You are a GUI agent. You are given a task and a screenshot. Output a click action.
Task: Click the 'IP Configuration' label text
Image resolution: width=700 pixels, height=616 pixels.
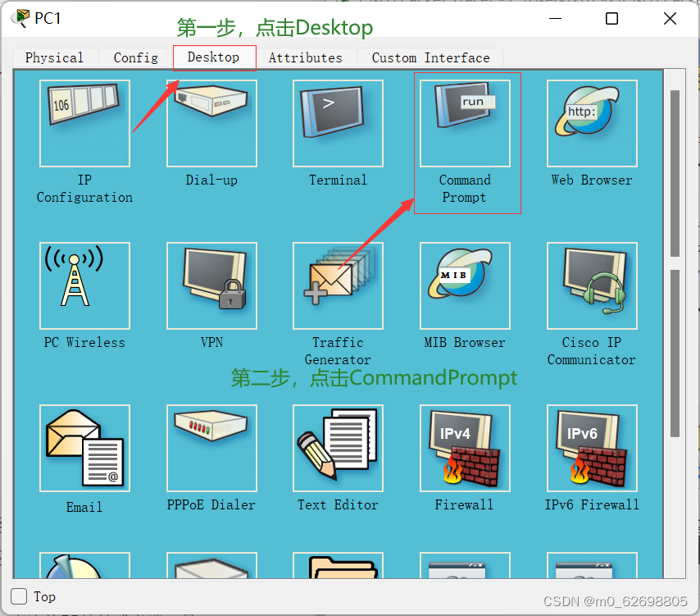pos(84,189)
